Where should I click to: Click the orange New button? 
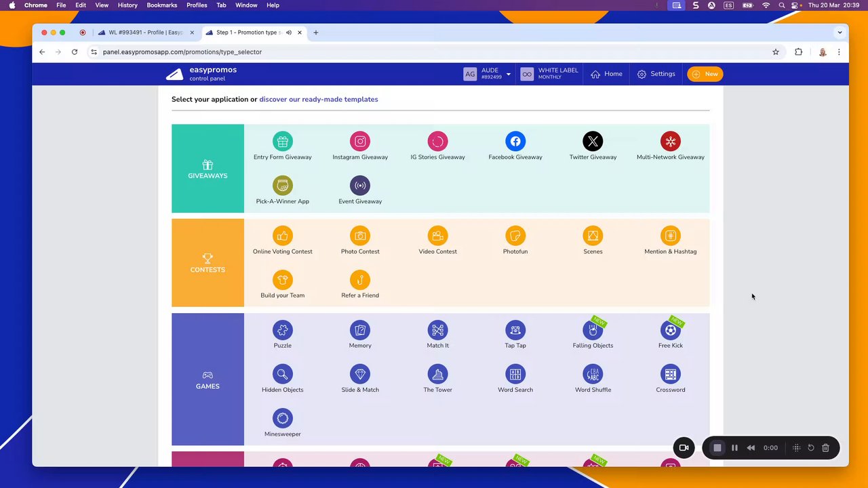tap(705, 74)
